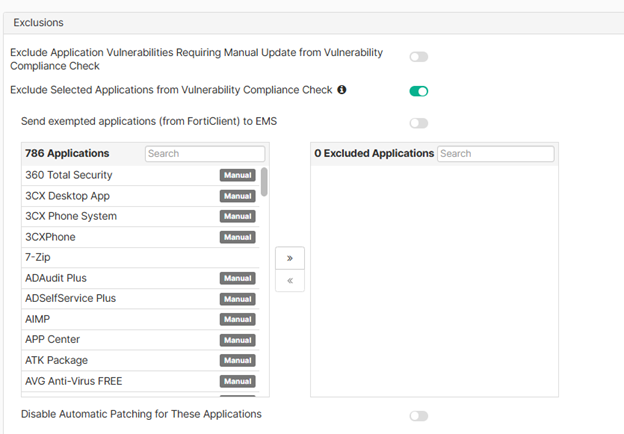Screen dimensions: 624x434
Task: Enable Disable Automatic Patching for These Applications
Action: tap(419, 416)
